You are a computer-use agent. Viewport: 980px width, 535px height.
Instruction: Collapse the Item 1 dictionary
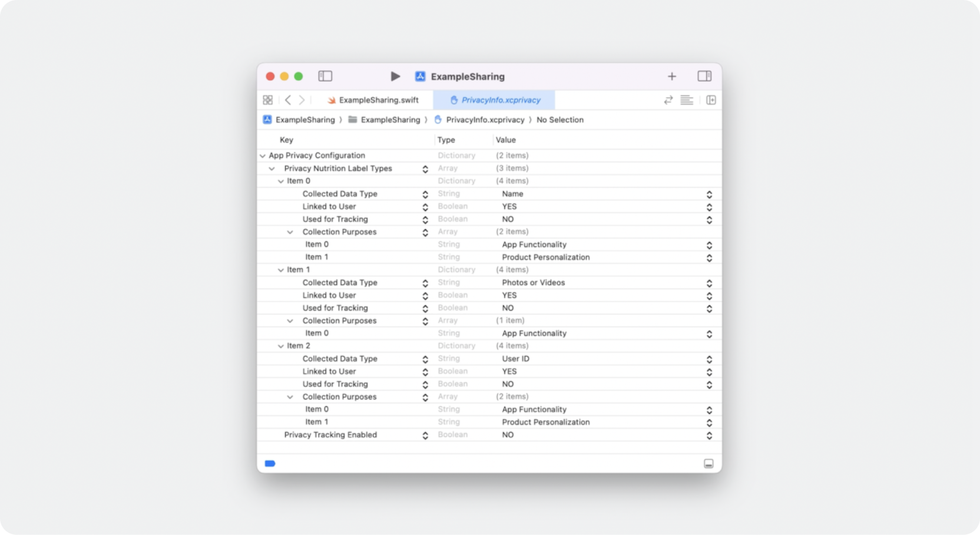click(281, 270)
